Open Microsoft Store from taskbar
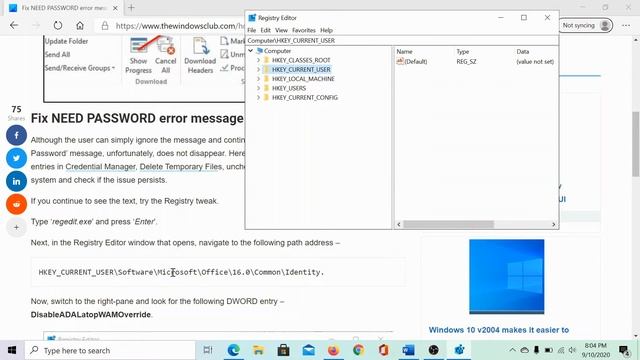This screenshot has height=360, width=640. pos(283,350)
